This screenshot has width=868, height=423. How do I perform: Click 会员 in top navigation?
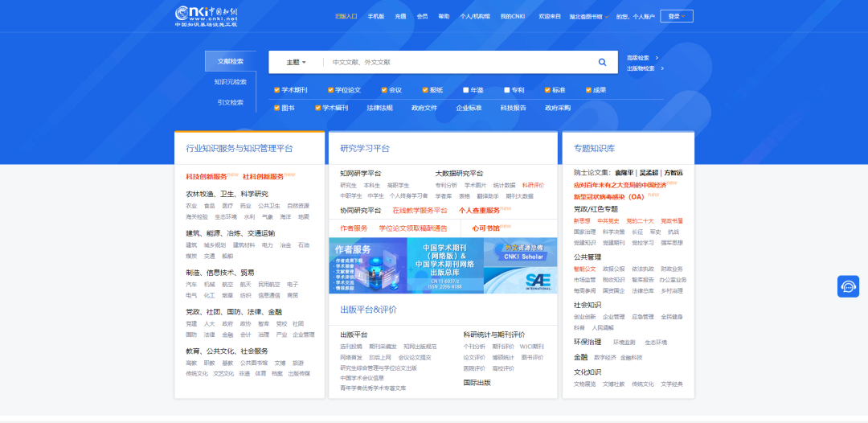pos(423,17)
